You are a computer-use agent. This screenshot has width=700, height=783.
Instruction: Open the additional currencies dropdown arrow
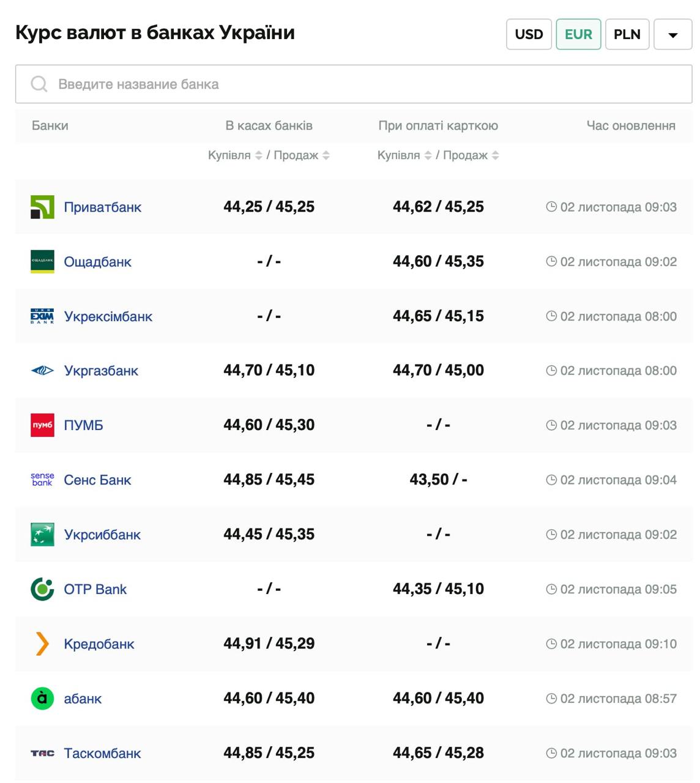pos(672,35)
